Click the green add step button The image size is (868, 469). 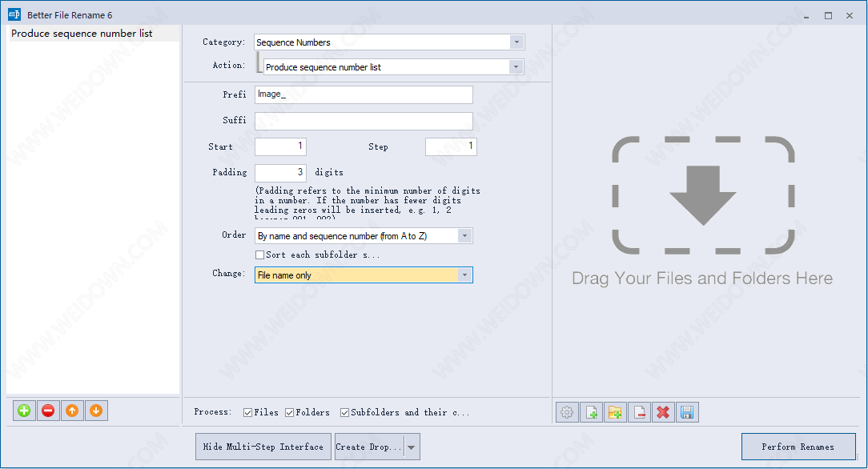tap(25, 411)
